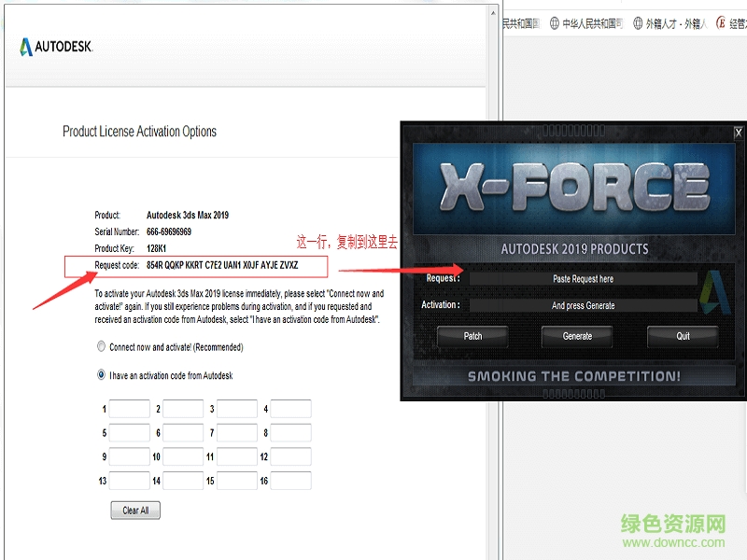
Task: Click the product key value 128K1
Action: (x=156, y=248)
